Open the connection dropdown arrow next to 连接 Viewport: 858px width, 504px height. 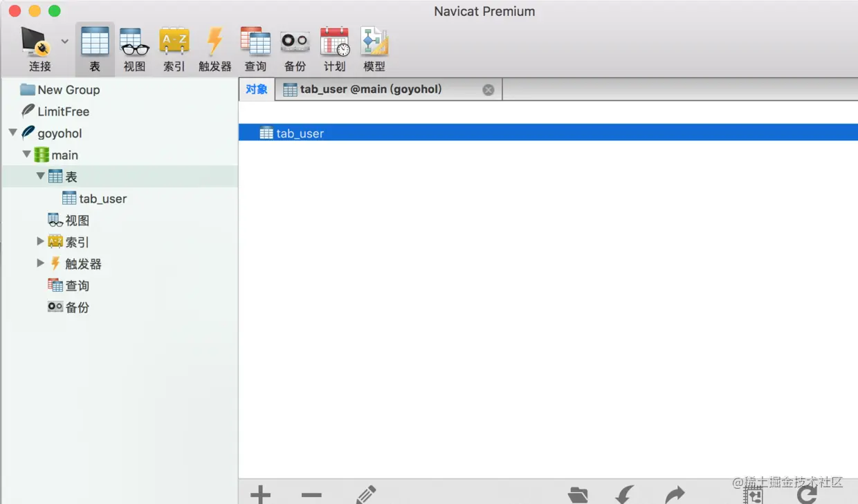point(65,41)
